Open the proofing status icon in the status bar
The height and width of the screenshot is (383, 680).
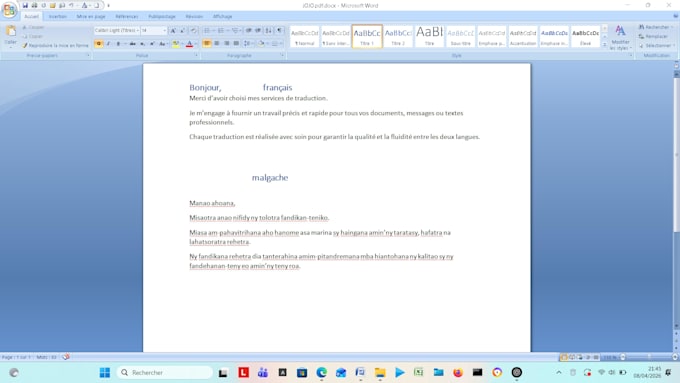click(66, 357)
